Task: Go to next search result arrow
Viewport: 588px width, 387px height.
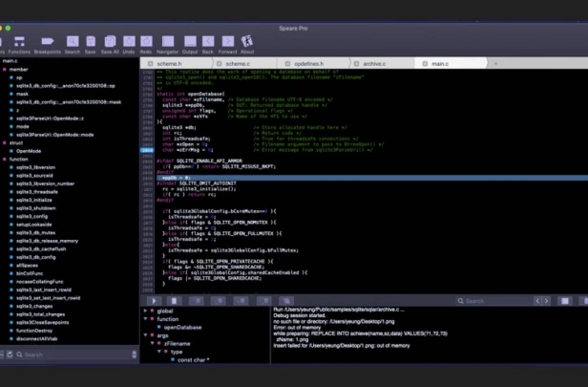Action: tap(546, 301)
